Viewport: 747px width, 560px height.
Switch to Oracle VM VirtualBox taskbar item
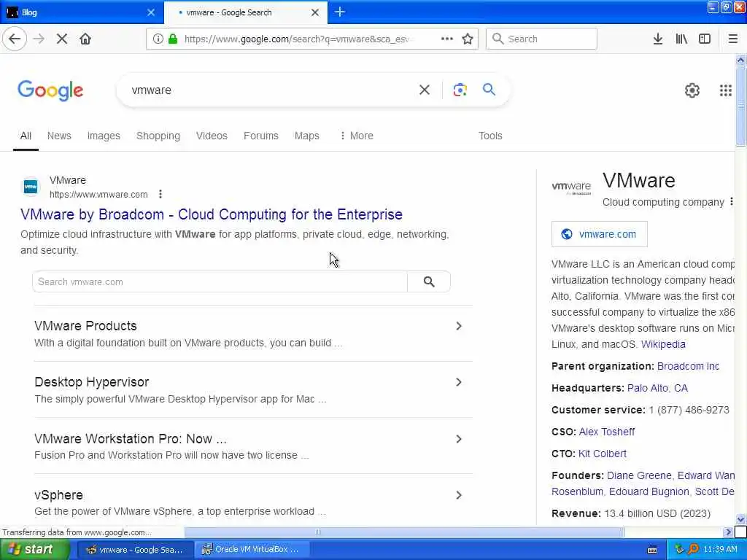pos(252,550)
